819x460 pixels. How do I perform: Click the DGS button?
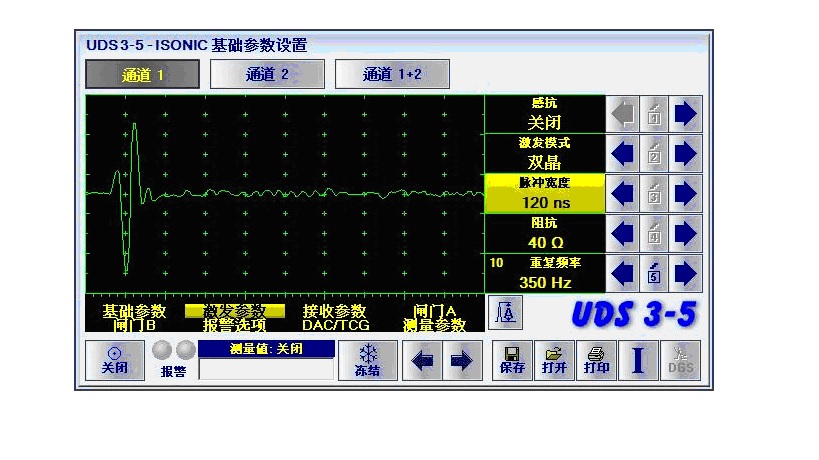point(680,360)
